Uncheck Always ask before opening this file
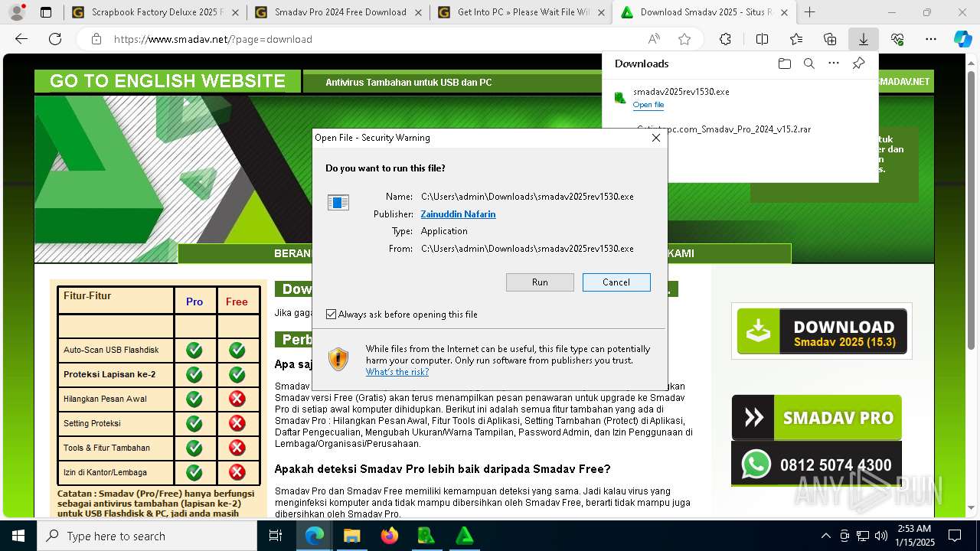The height and width of the screenshot is (551, 980). (331, 315)
